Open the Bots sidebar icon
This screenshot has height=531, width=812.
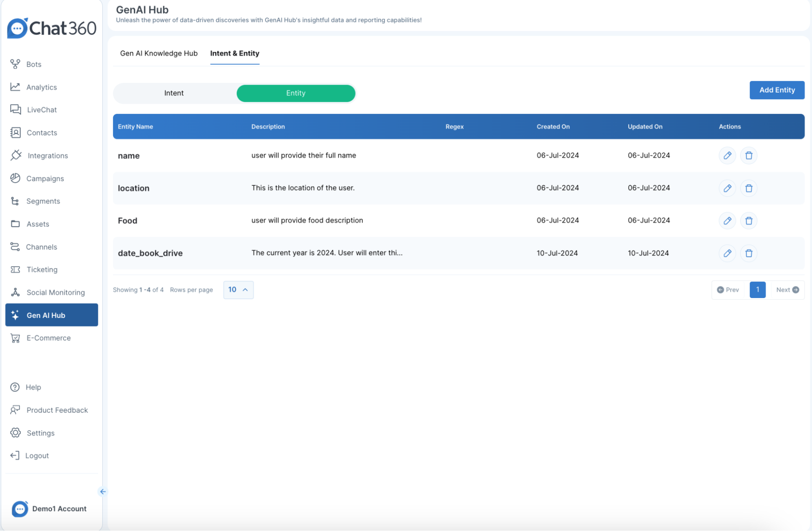click(15, 64)
